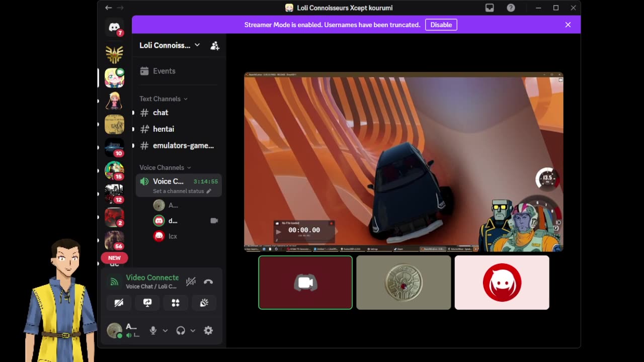Click the invite people icon beside server name
This screenshot has height=362, width=644.
coord(215,45)
